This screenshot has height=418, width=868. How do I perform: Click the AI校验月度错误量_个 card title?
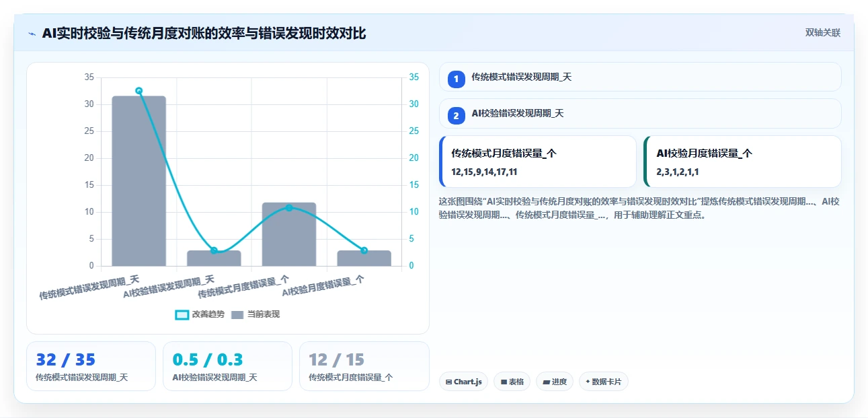click(x=705, y=153)
